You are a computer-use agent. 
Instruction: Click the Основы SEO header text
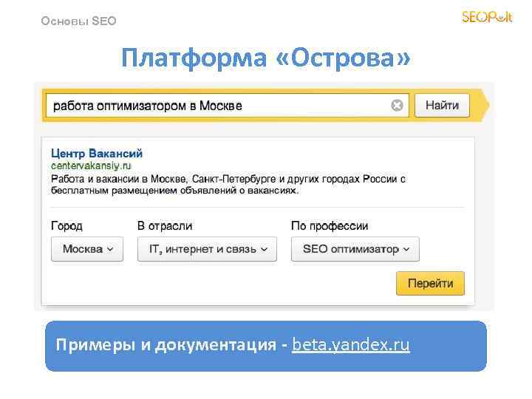pyautogui.click(x=79, y=21)
